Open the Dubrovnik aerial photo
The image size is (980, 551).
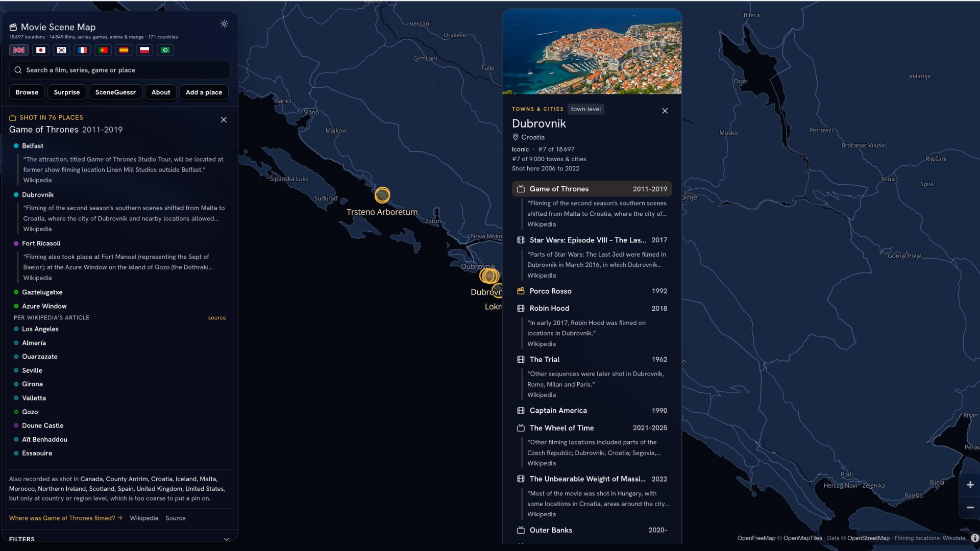click(592, 52)
